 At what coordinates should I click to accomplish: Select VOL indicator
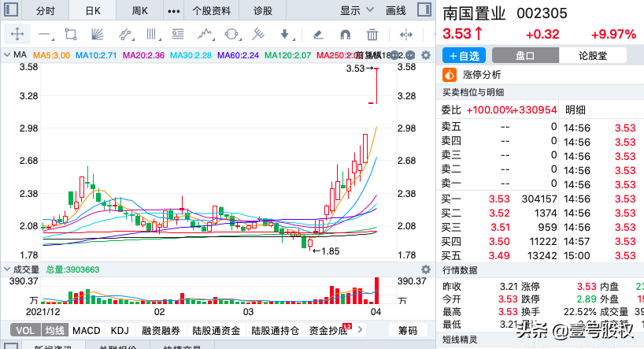click(25, 331)
